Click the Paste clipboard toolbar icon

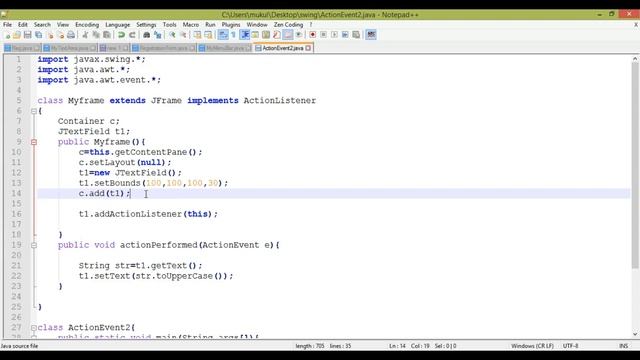[x=107, y=35]
